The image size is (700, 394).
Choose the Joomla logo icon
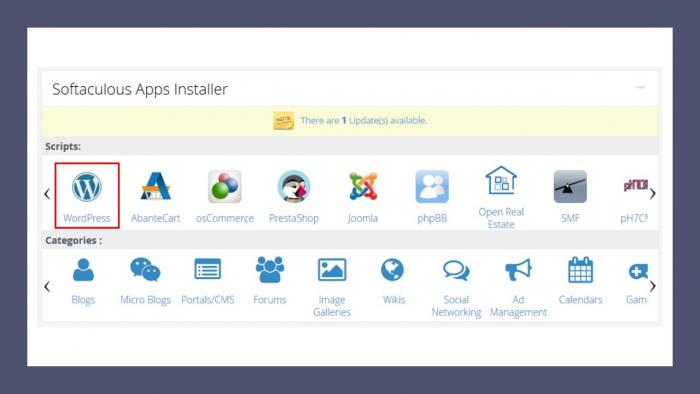pyautogui.click(x=363, y=186)
